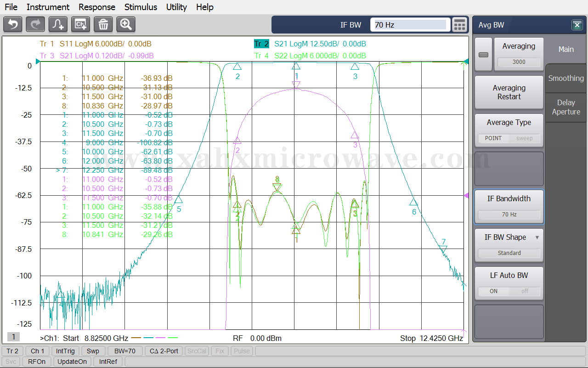Click the Zoom magnifier icon
588x368 pixels.
126,24
